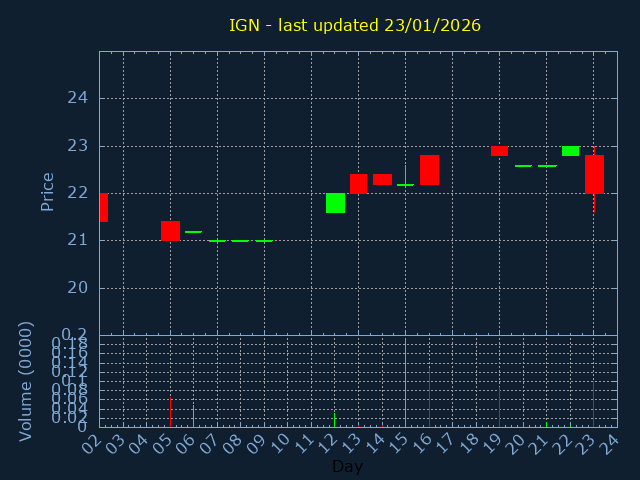Click the red candlestick on day 13
Image resolution: width=640 pixels, height=480 pixels.
click(x=358, y=183)
